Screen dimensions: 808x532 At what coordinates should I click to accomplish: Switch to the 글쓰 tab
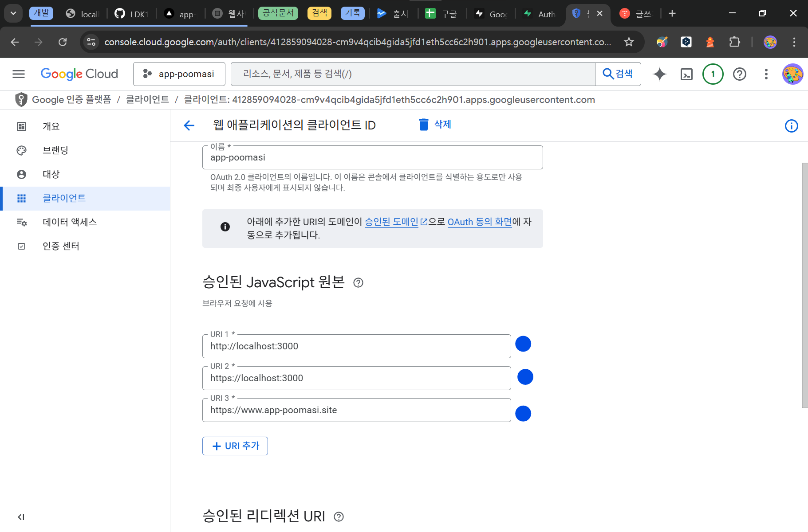coord(636,14)
